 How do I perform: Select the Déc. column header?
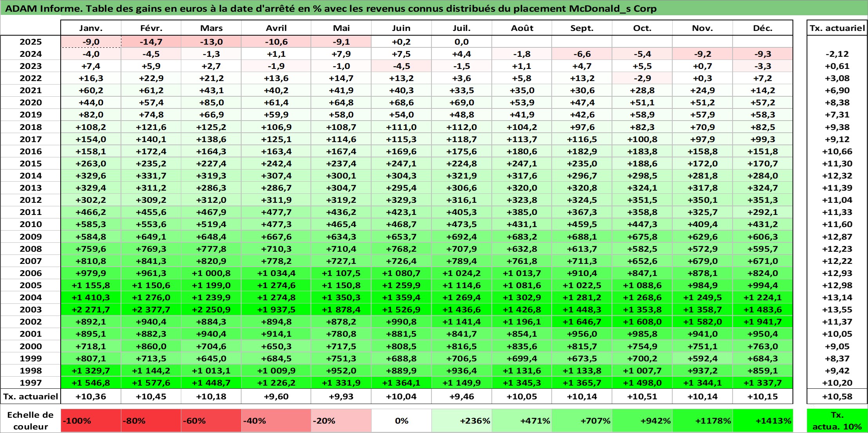click(763, 28)
